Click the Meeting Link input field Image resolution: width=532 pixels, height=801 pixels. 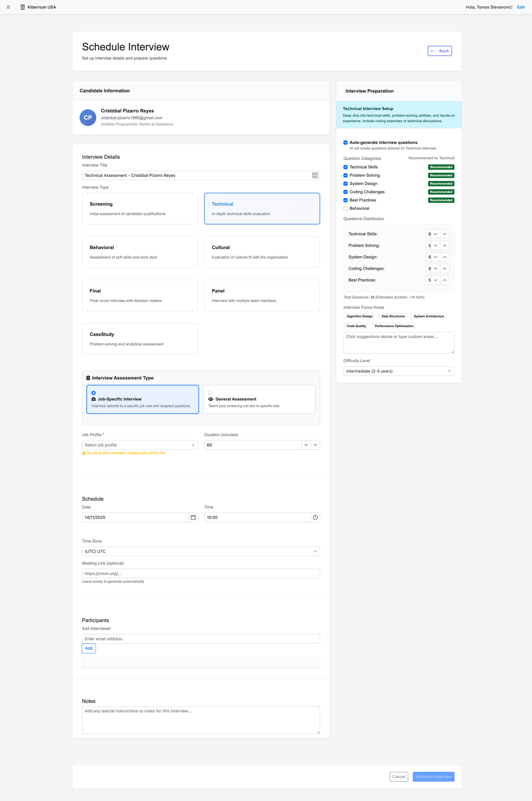[201, 574]
